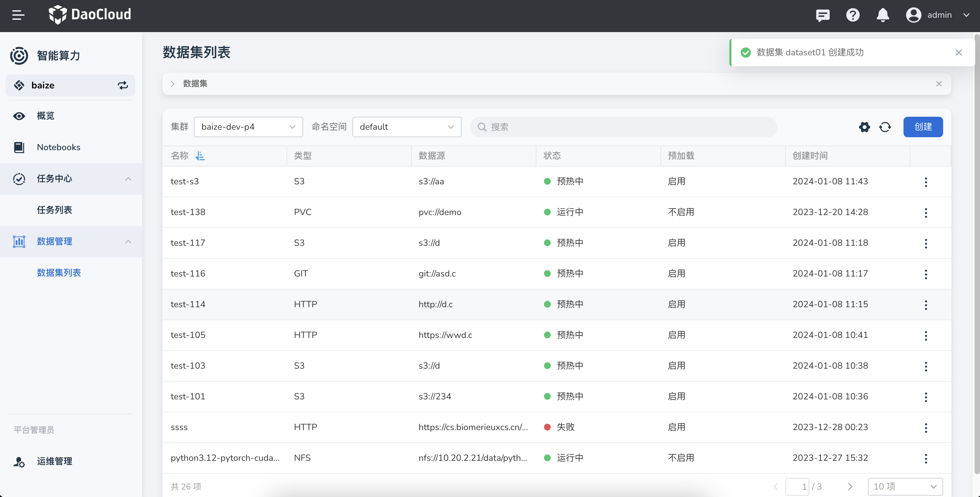Image resolution: width=980 pixels, height=497 pixels.
Task: Click the help question mark icon
Action: 853,15
